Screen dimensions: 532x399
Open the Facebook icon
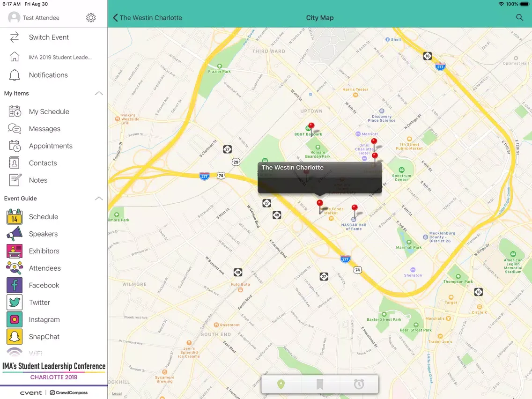15,285
